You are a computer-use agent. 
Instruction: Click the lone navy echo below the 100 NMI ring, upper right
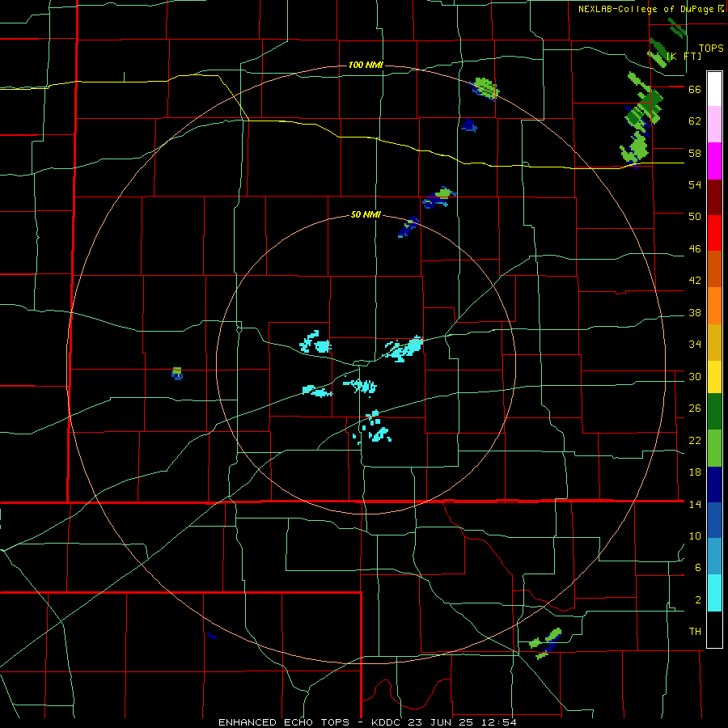pos(469,125)
